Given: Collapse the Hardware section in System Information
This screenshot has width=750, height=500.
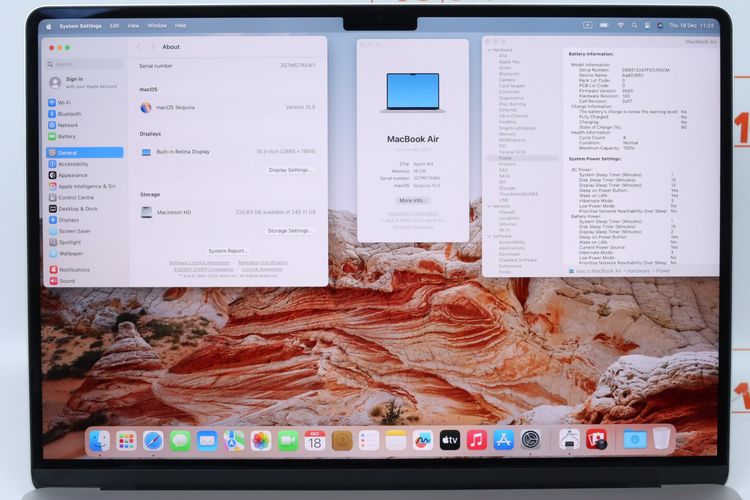Looking at the screenshot, I should pos(489,50).
